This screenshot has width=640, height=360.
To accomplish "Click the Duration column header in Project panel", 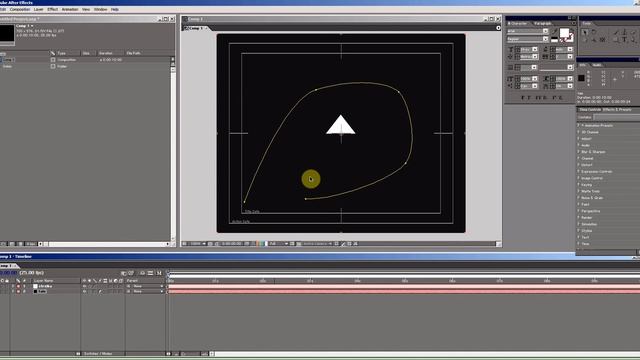I will click(x=105, y=53).
